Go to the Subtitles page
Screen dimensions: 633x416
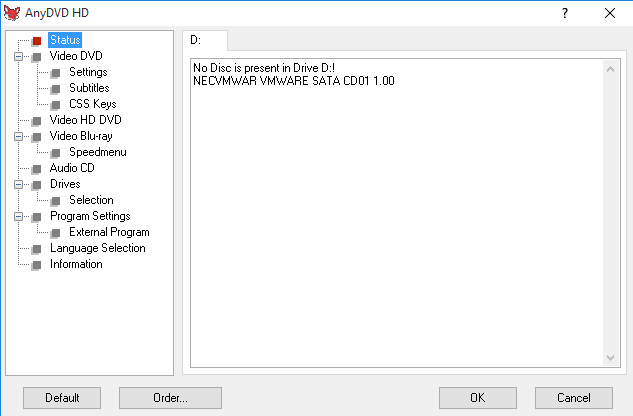[89, 88]
